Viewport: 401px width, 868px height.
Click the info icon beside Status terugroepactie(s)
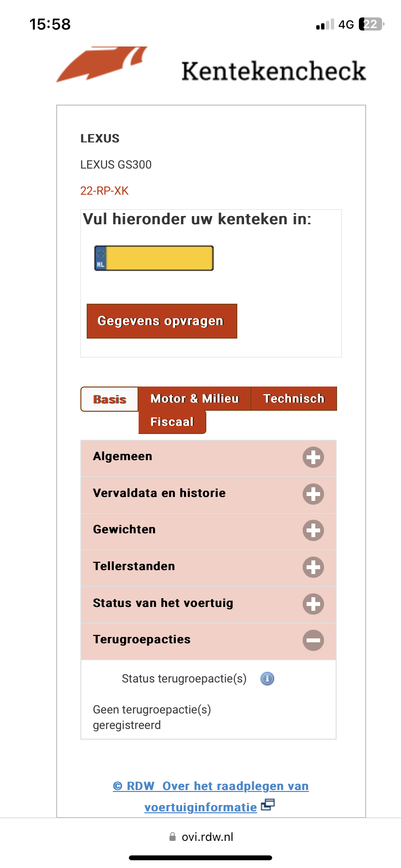[x=267, y=679]
